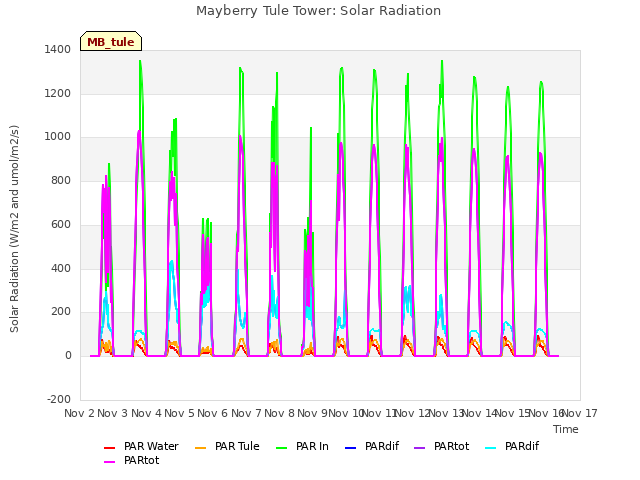Click the orange PAR Tule legend swatch
The width and height of the screenshot is (640, 480).
[x=200, y=447]
